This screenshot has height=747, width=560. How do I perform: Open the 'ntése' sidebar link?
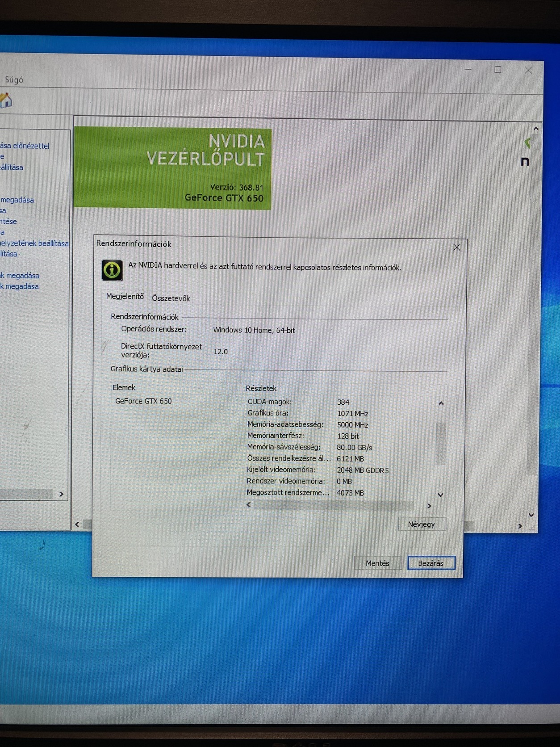tap(8, 221)
